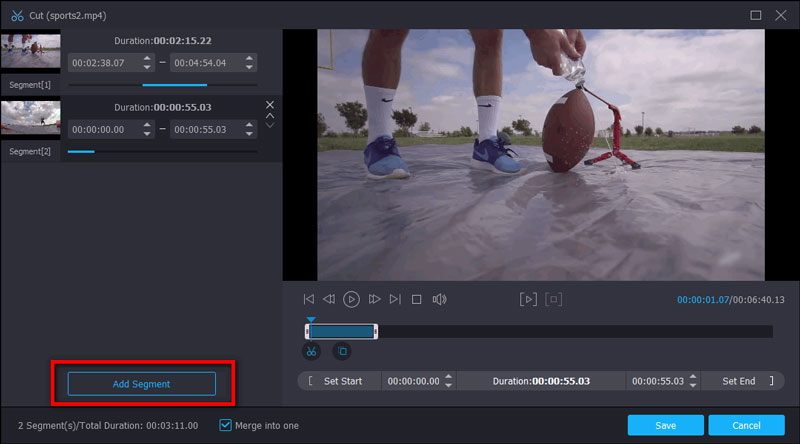
Task: Step back to the previous frame
Action: tap(329, 299)
